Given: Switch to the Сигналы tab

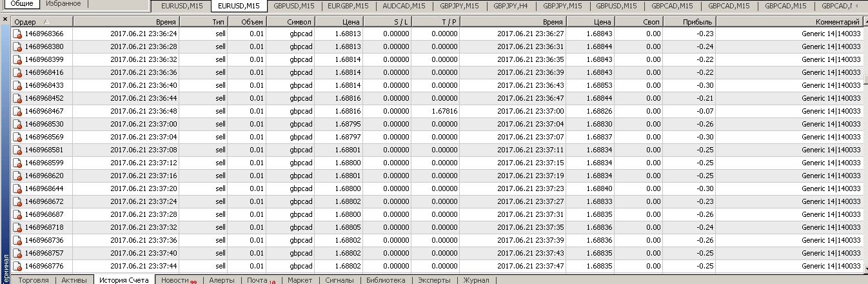Looking at the screenshot, I should click(339, 280).
